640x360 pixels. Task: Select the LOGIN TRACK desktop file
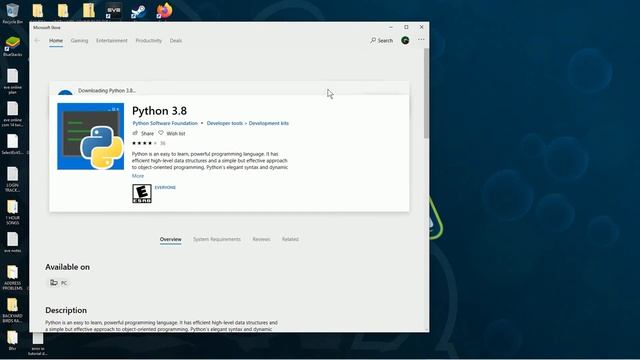12,179
